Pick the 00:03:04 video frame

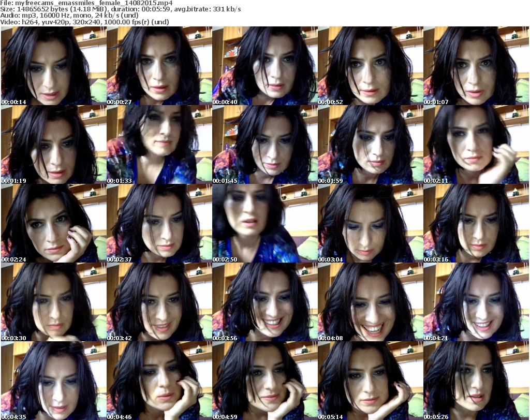click(371, 224)
